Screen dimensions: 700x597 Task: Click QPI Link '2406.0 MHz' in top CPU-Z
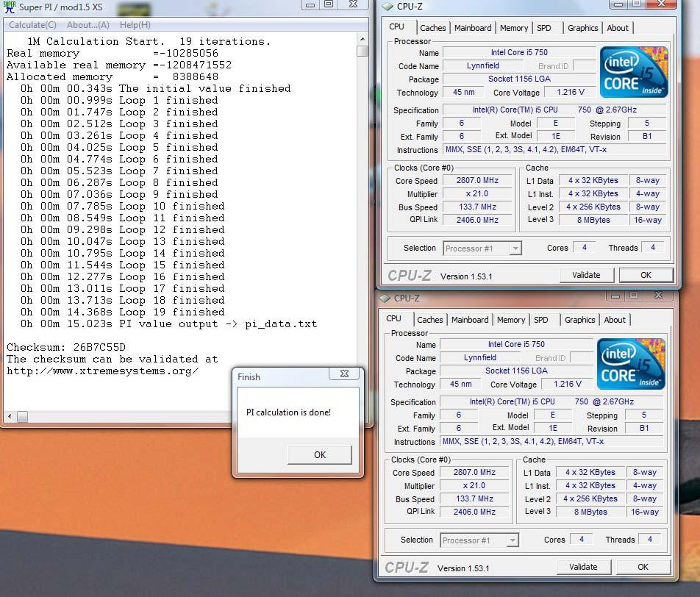pyautogui.click(x=477, y=220)
